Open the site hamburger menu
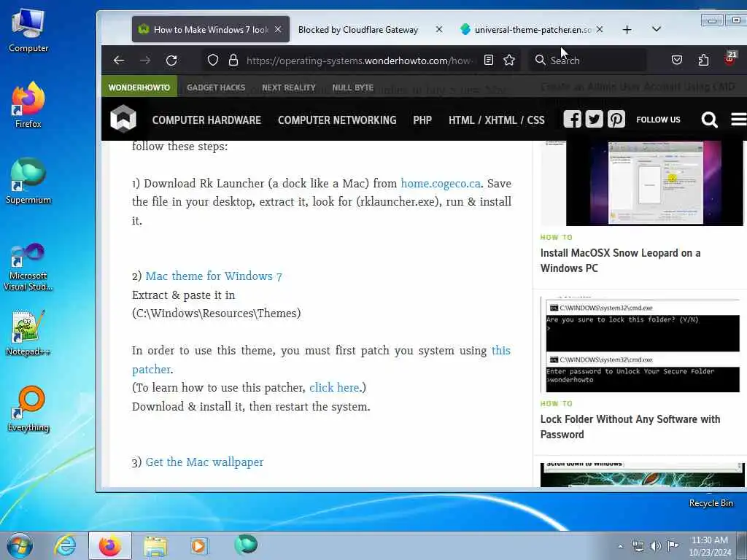747x560 pixels. 739,120
